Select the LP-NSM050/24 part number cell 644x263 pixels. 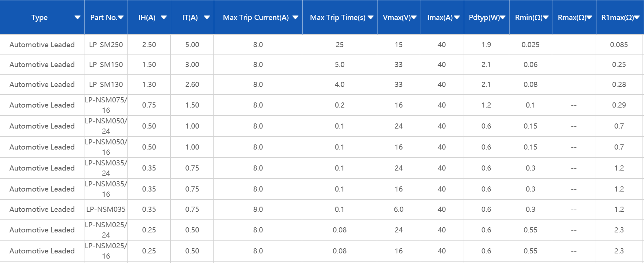106,126
